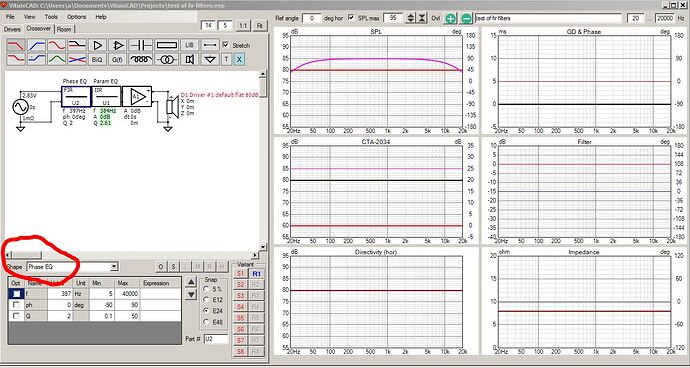Screen dimensions: 690x368
Task: Add the green peak filter block
Action: 57,59
